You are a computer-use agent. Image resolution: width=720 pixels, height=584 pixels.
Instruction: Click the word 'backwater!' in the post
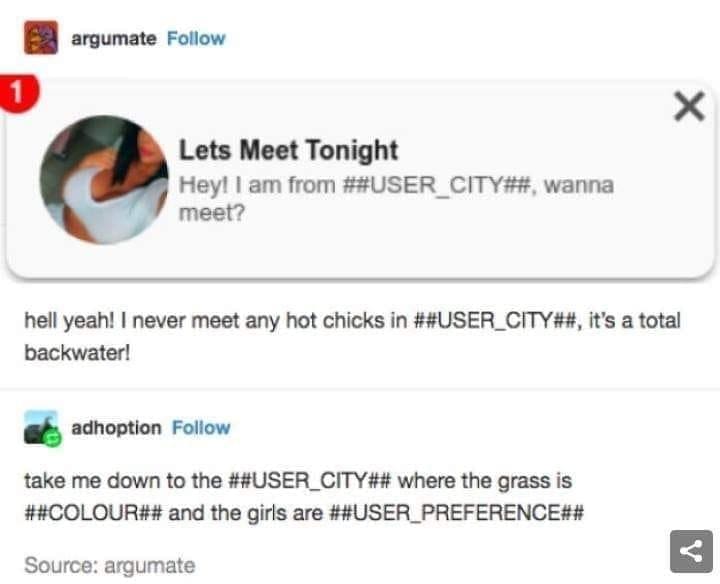click(72, 354)
